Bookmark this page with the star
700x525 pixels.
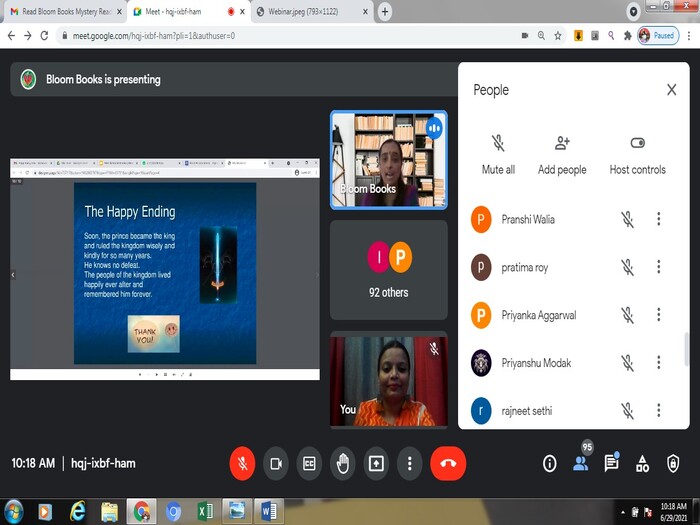tap(558, 36)
